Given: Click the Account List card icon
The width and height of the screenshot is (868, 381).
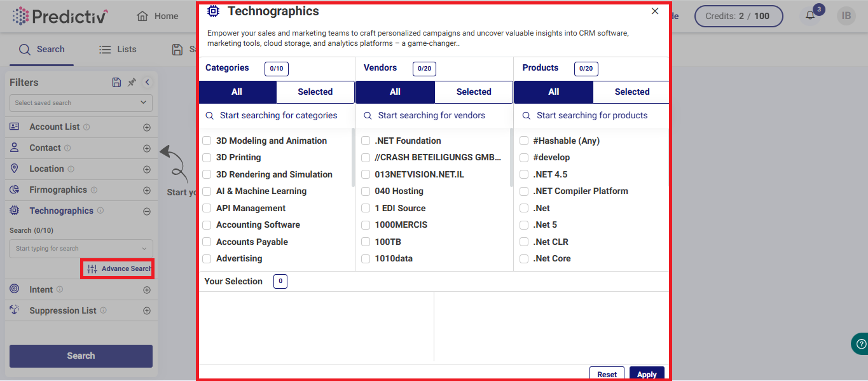Looking at the screenshot, I should pos(15,127).
